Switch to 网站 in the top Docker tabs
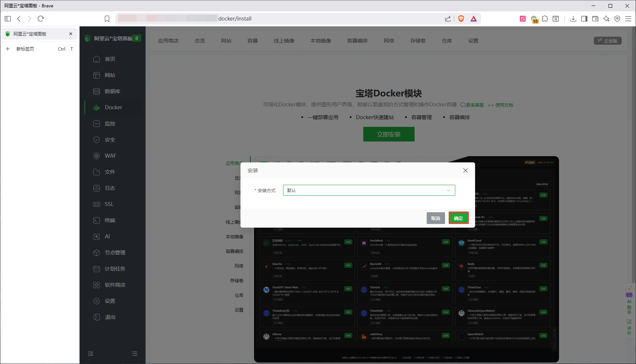Viewport: 636px width, 364px height. [226, 41]
